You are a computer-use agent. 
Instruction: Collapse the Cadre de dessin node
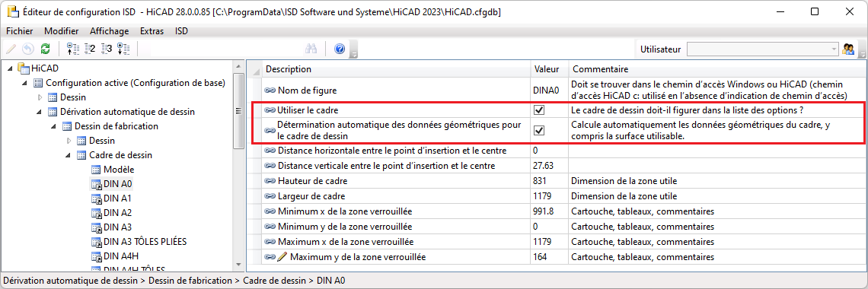68,155
